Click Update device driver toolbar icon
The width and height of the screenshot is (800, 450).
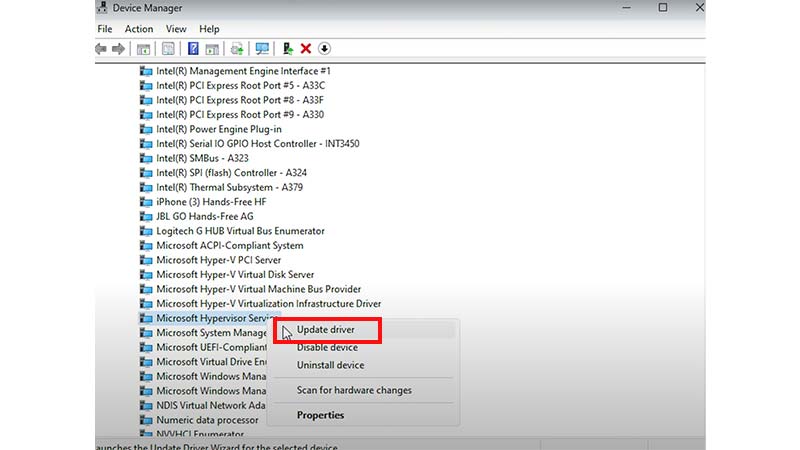click(x=288, y=49)
